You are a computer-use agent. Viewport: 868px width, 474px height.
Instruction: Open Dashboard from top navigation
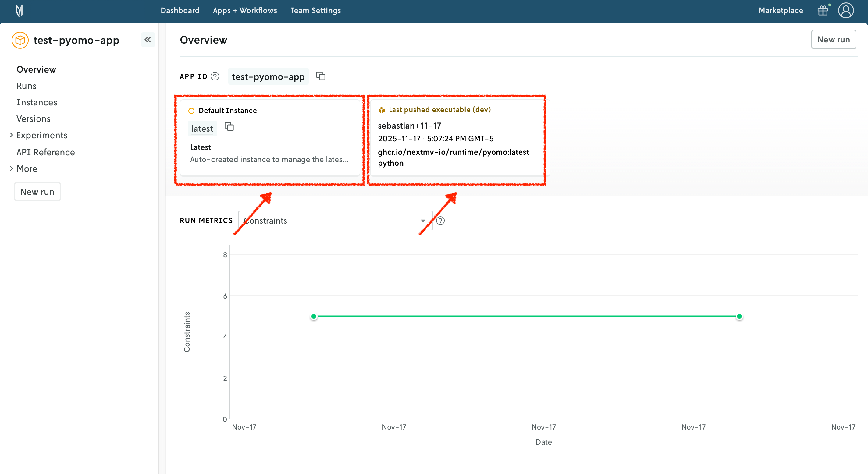[x=180, y=10]
